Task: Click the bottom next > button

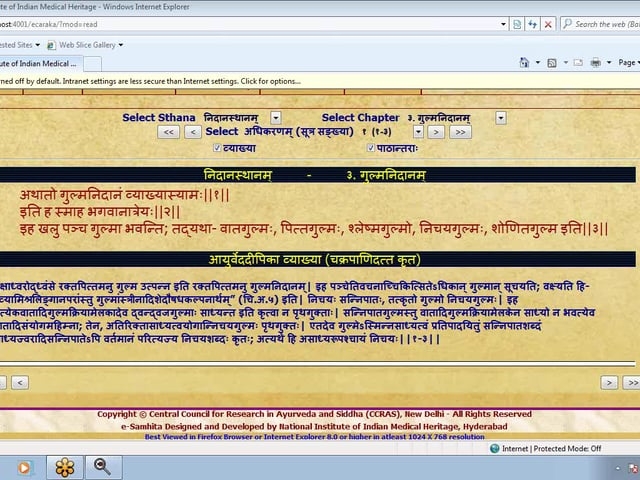Action: [x=609, y=383]
